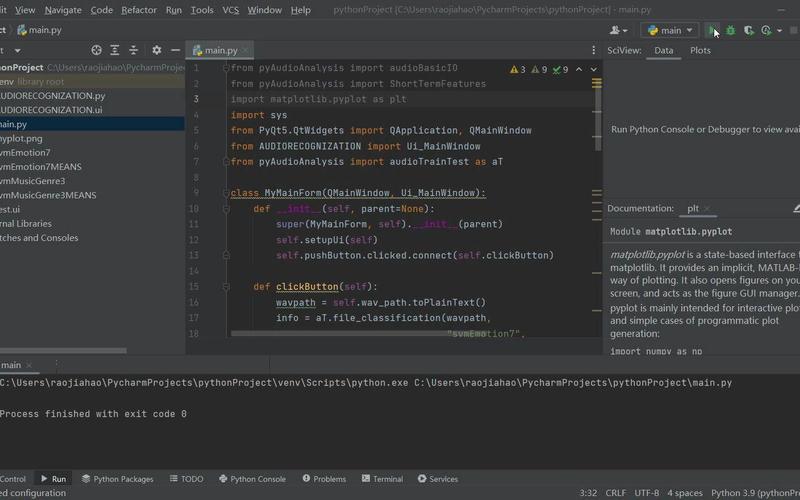The height and width of the screenshot is (500, 800).
Task: Open the Python Packages tool window
Action: pyautogui.click(x=117, y=479)
